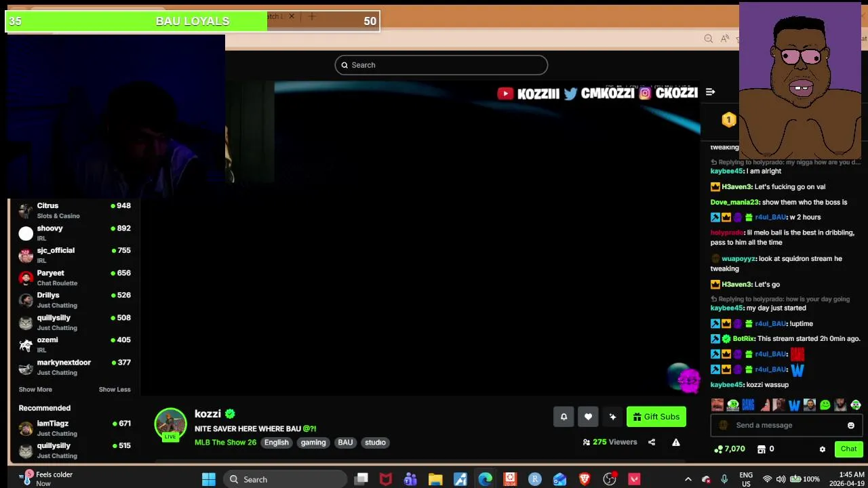Click the collapse-chat icon in the chat header
Image resolution: width=868 pixels, height=488 pixels.
pyautogui.click(x=710, y=92)
